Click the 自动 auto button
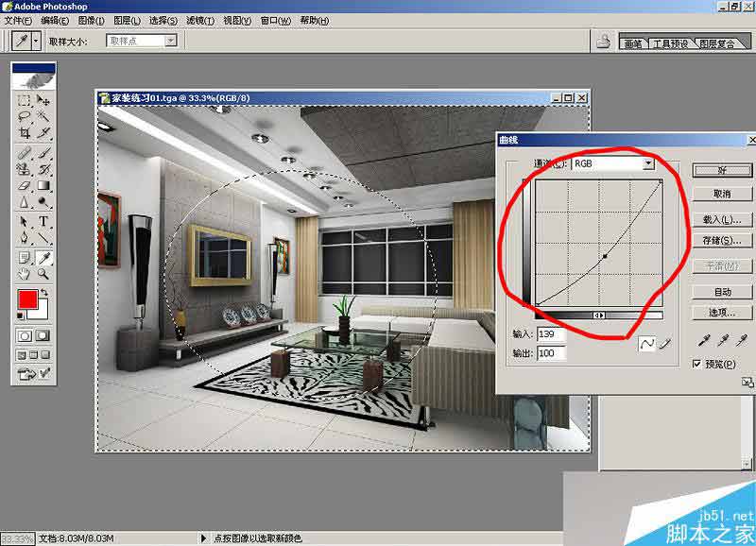 722,292
